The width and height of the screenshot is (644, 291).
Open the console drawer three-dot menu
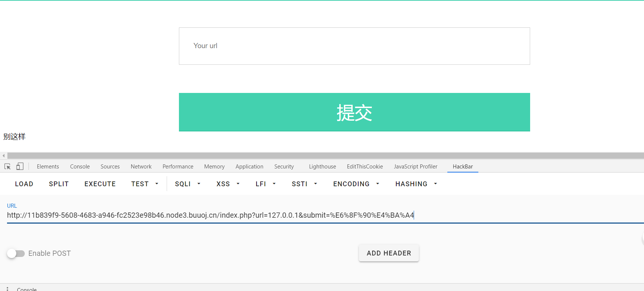[7, 289]
